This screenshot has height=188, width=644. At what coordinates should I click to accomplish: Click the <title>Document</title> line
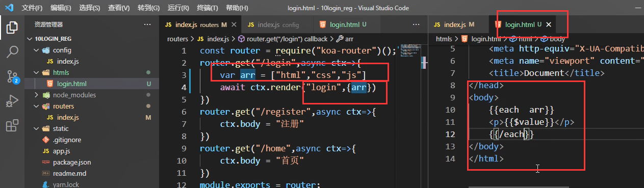547,73
